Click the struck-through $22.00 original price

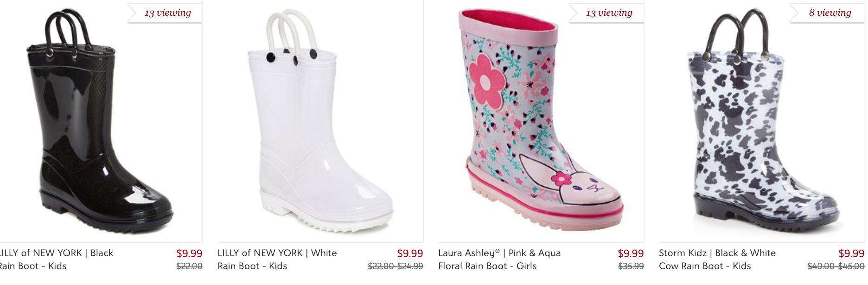[189, 266]
